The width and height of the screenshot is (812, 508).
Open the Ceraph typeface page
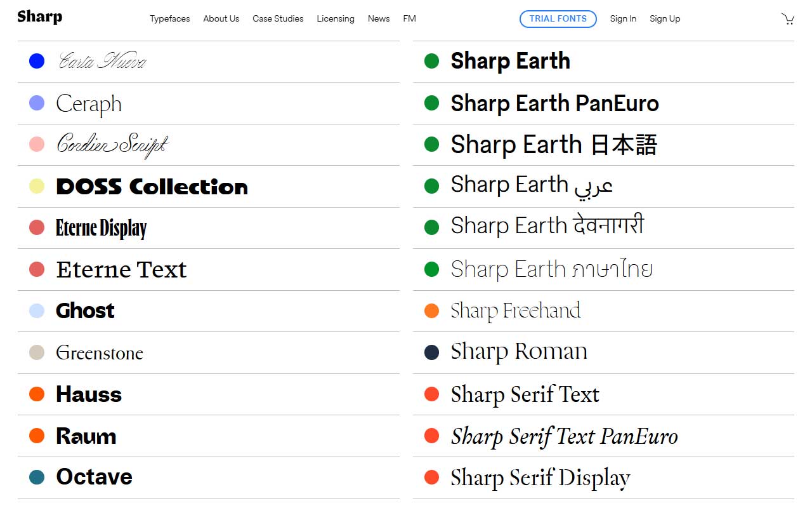click(x=89, y=104)
